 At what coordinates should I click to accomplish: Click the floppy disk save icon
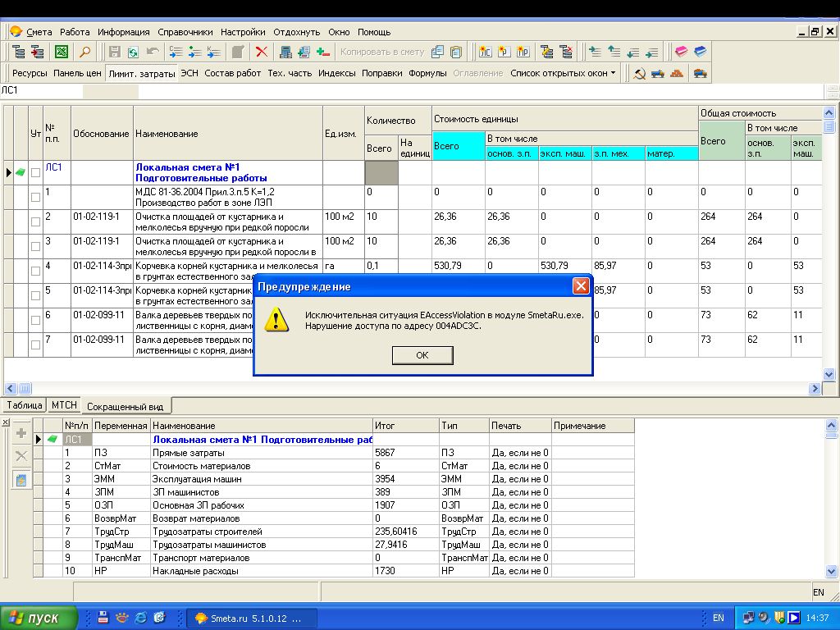point(114,52)
